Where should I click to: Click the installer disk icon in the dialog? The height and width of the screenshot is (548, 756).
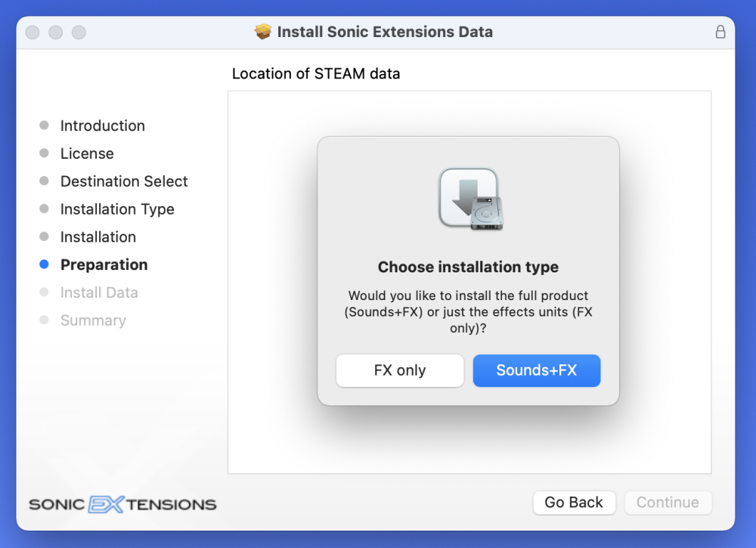pyautogui.click(x=470, y=199)
